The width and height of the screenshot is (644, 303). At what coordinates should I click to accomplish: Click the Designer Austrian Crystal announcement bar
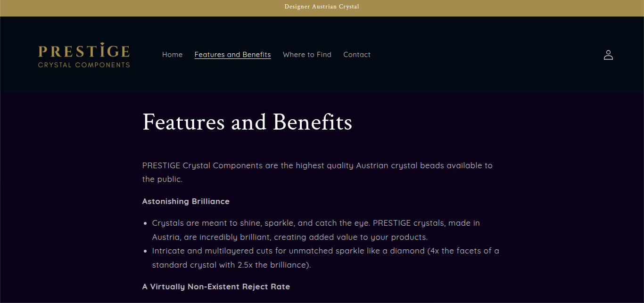click(x=322, y=7)
